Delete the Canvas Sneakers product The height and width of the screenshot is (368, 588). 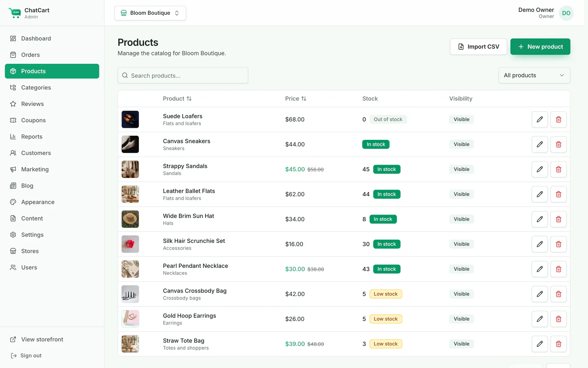click(x=558, y=144)
